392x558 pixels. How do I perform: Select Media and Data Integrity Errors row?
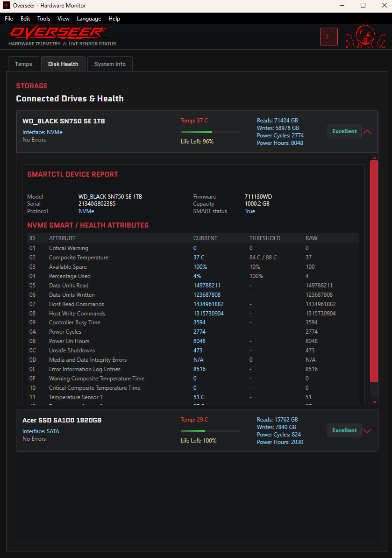click(193, 360)
